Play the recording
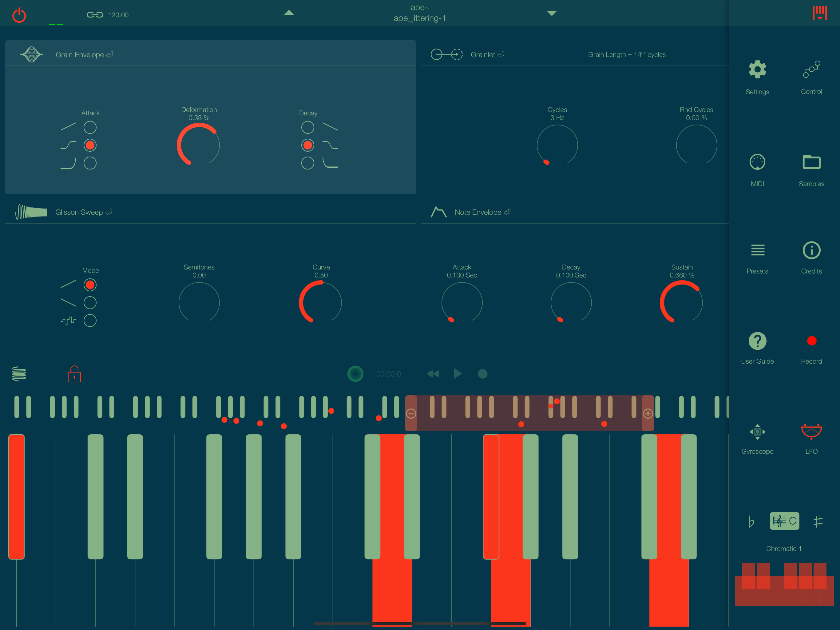 tap(458, 373)
